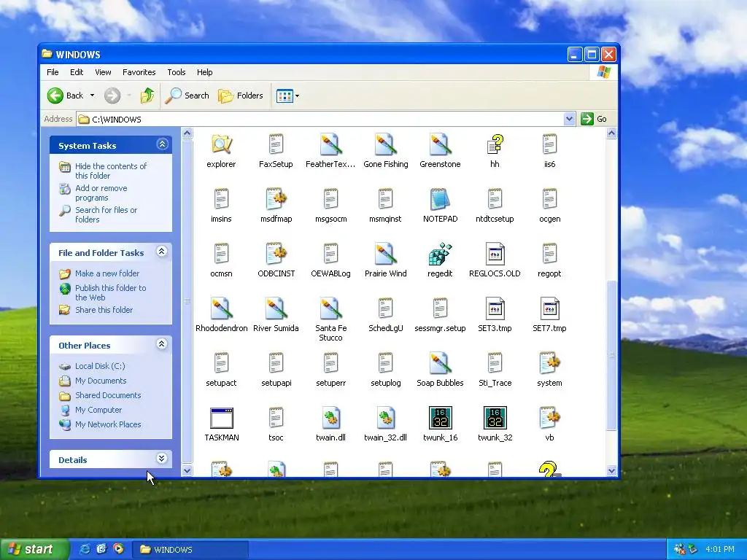The width and height of the screenshot is (747, 560).
Task: Select the Rhododendron bitmap
Action: [221, 308]
